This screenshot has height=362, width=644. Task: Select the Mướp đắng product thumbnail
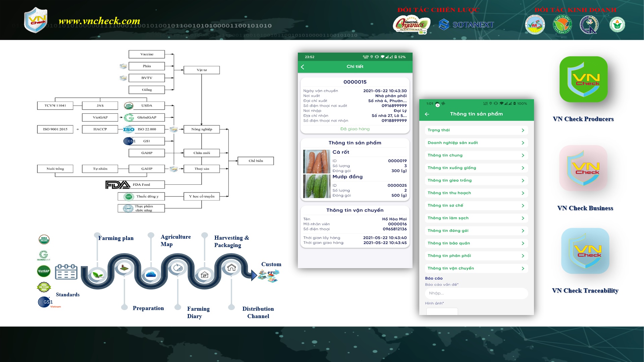[317, 186]
